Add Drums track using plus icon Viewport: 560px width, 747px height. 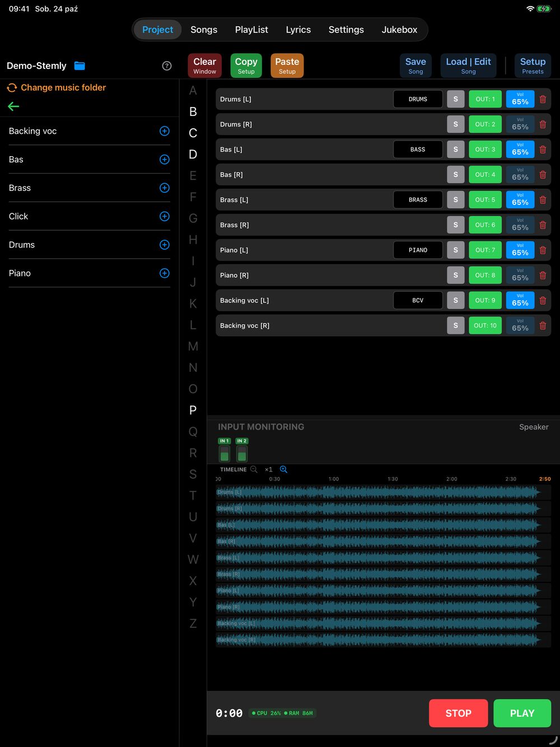(x=165, y=245)
